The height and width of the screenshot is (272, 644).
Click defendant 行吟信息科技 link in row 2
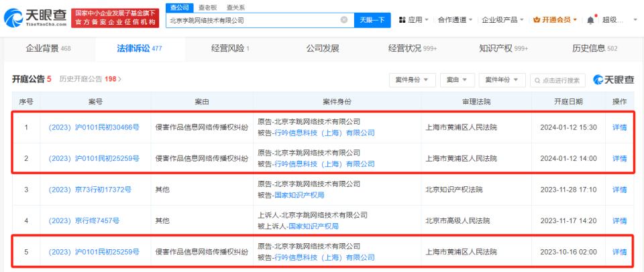click(x=324, y=163)
